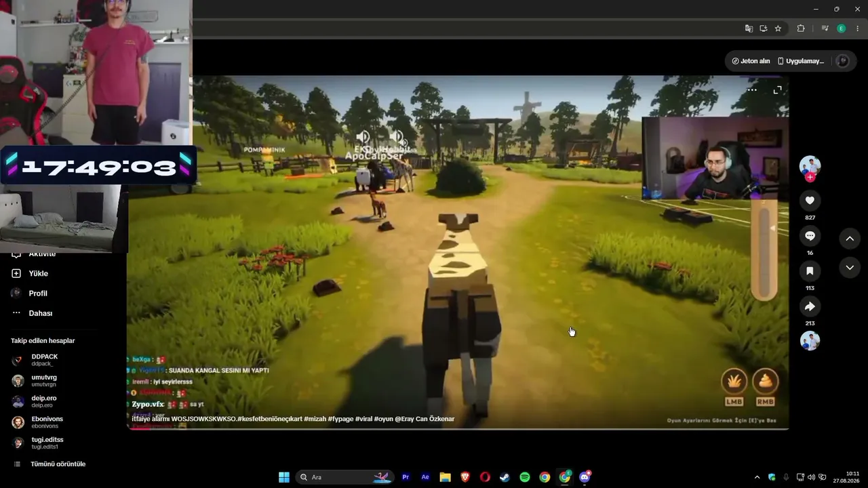The width and height of the screenshot is (868, 488).
Task: Click the #kesfetbeniöneçıkart hashtag in the caption
Action: (x=269, y=419)
